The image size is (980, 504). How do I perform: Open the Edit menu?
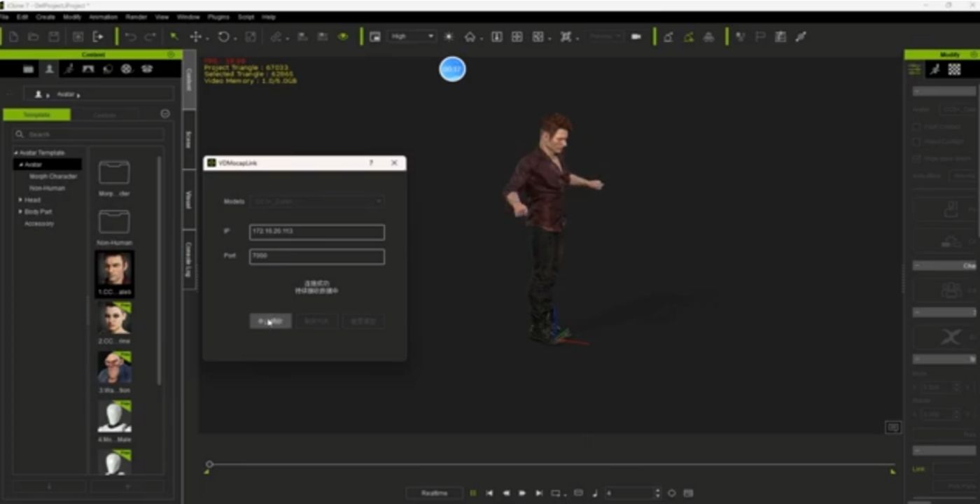click(22, 17)
